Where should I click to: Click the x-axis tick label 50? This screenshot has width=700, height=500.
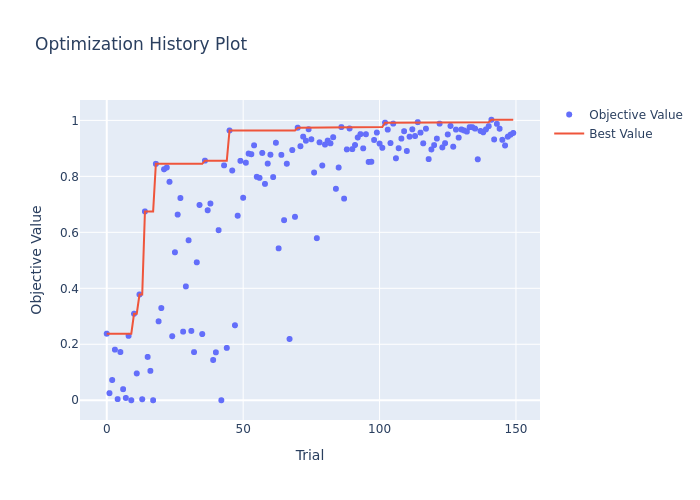coord(243,429)
